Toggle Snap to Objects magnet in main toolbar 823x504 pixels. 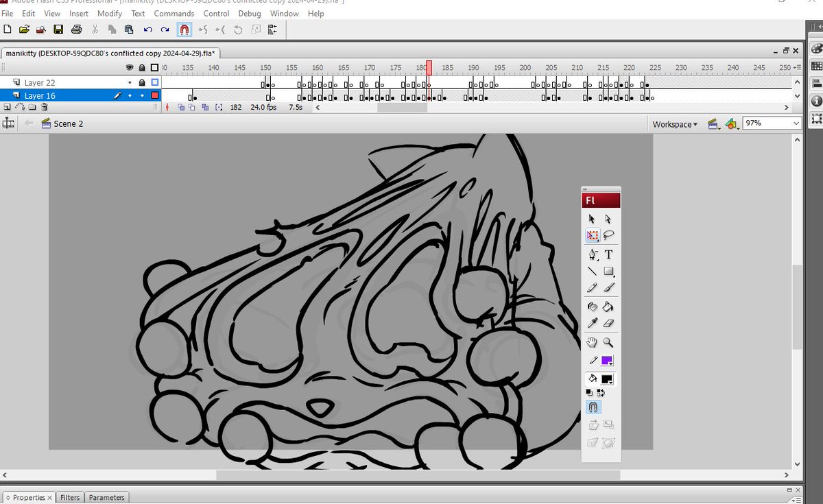(x=184, y=29)
